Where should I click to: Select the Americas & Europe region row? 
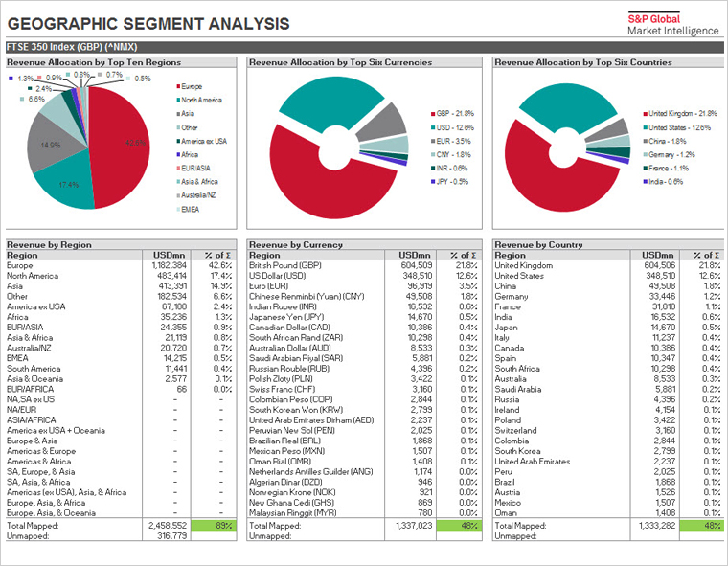122,451
